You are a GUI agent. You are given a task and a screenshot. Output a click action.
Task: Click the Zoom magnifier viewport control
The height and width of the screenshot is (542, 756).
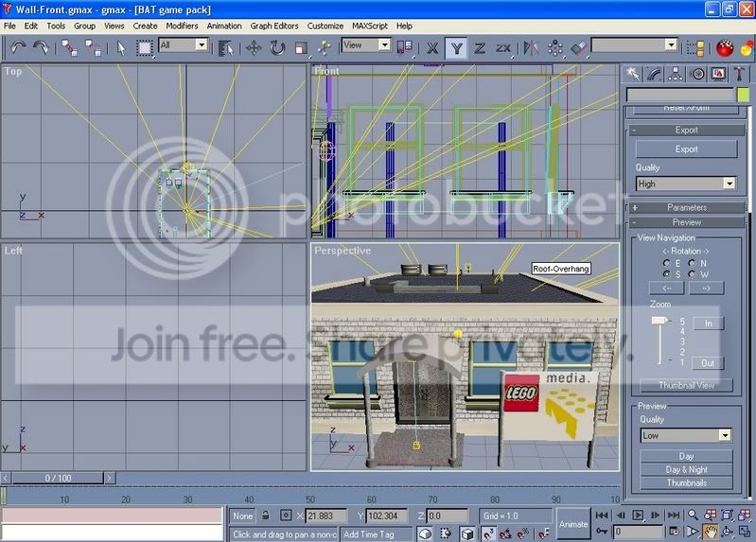click(x=693, y=515)
